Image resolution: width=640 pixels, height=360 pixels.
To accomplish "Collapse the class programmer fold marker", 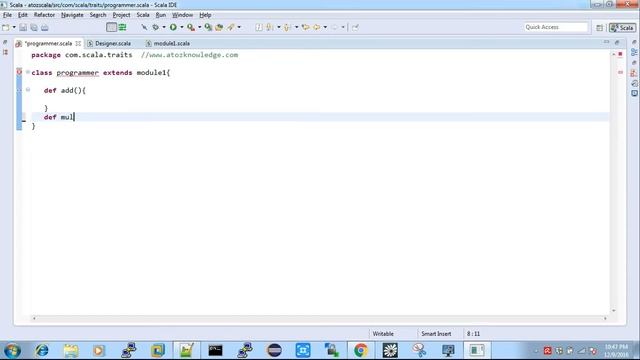I will point(28,72).
